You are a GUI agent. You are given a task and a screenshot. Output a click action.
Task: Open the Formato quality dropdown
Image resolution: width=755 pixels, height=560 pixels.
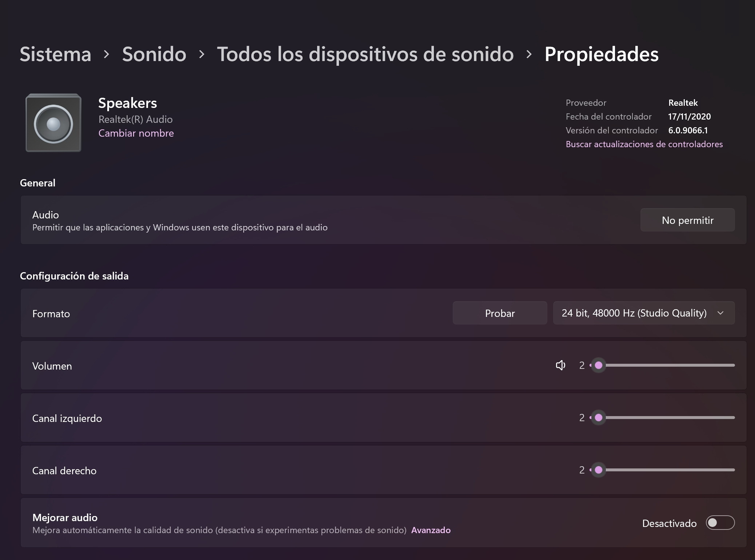pos(644,313)
